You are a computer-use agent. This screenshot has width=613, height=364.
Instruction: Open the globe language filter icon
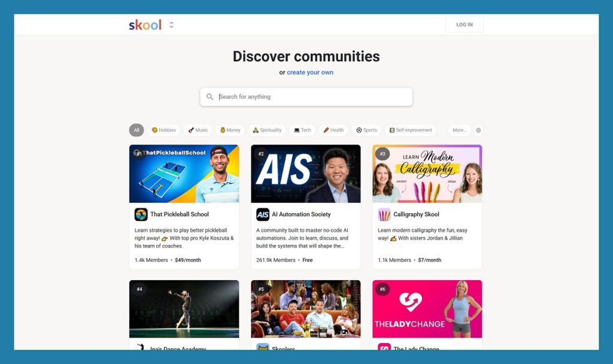tap(478, 130)
